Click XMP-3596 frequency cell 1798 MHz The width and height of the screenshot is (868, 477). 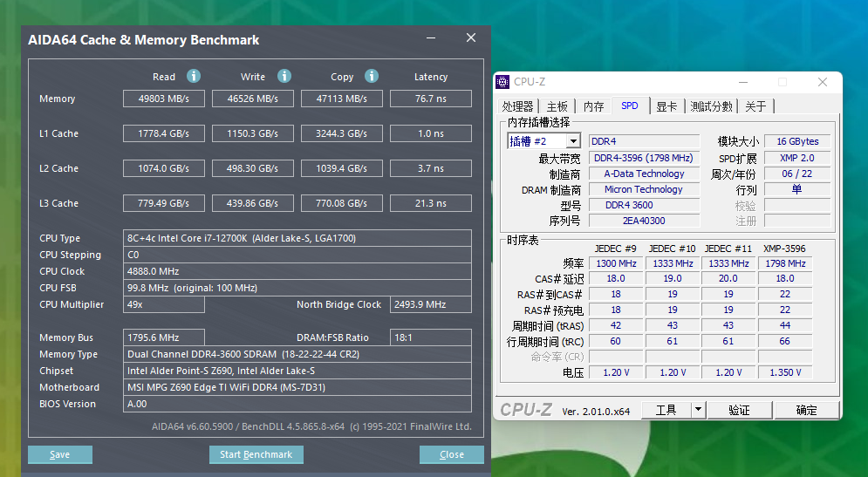point(785,263)
